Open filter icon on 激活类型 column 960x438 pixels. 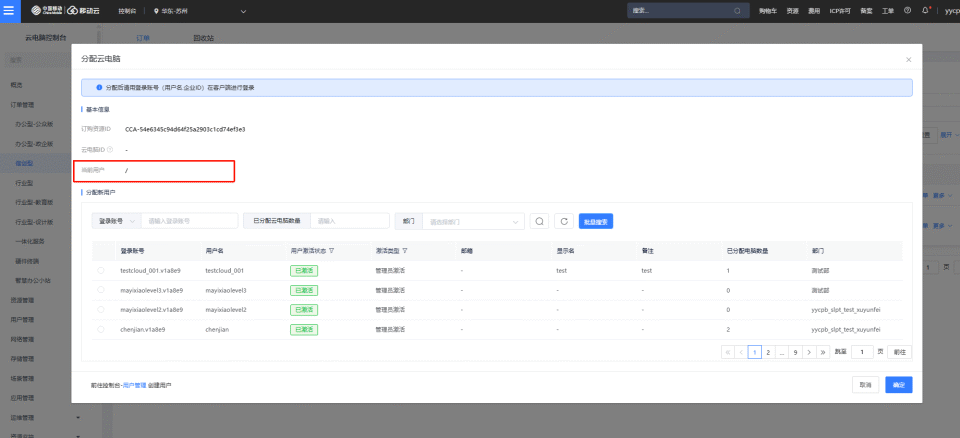[405, 251]
